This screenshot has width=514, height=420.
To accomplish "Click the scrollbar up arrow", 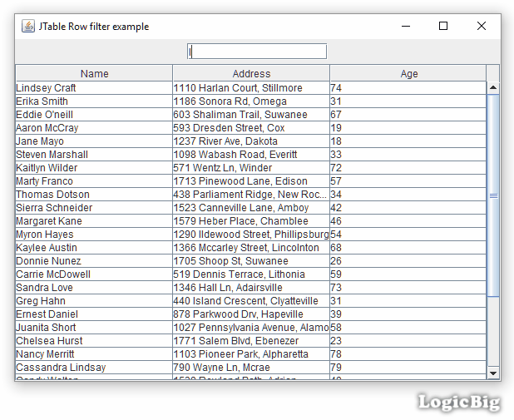I will [x=493, y=87].
